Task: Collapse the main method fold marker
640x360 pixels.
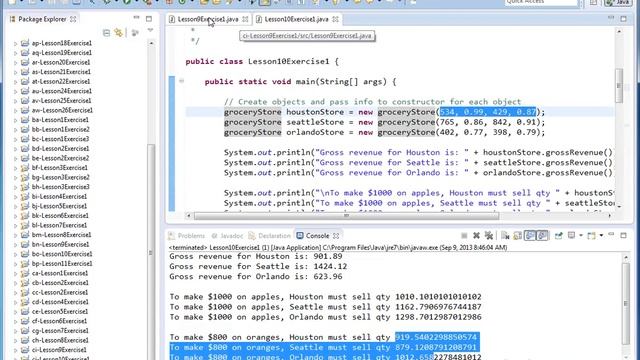Action: pyautogui.click(x=182, y=81)
